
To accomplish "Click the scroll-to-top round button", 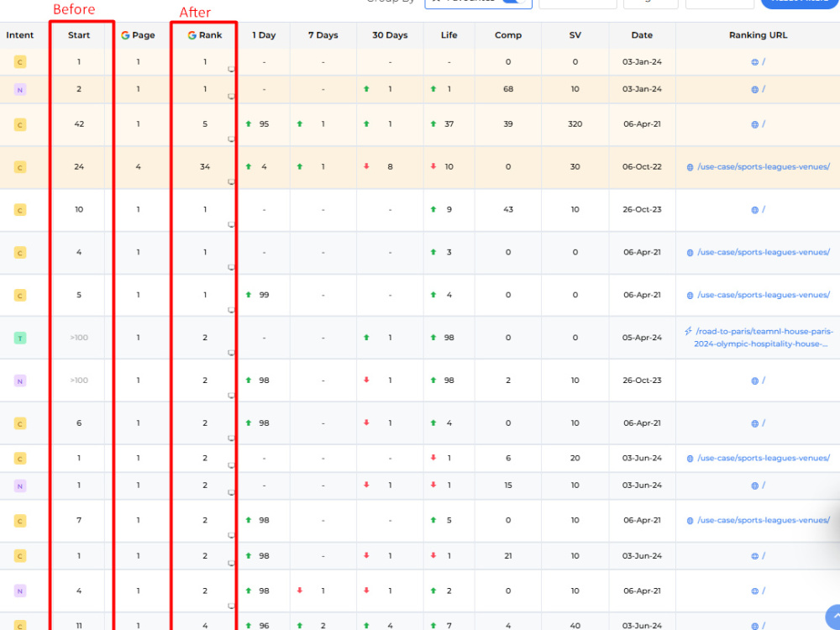I will pos(833,616).
